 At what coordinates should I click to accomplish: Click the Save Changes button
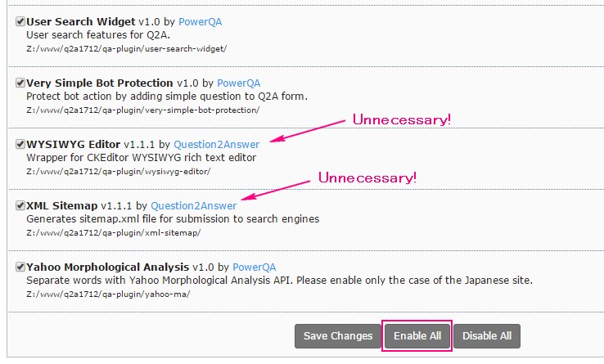337,335
